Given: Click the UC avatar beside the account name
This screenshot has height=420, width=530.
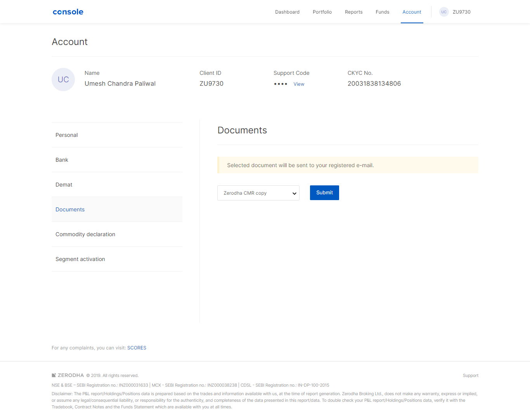Looking at the screenshot, I should (x=63, y=79).
